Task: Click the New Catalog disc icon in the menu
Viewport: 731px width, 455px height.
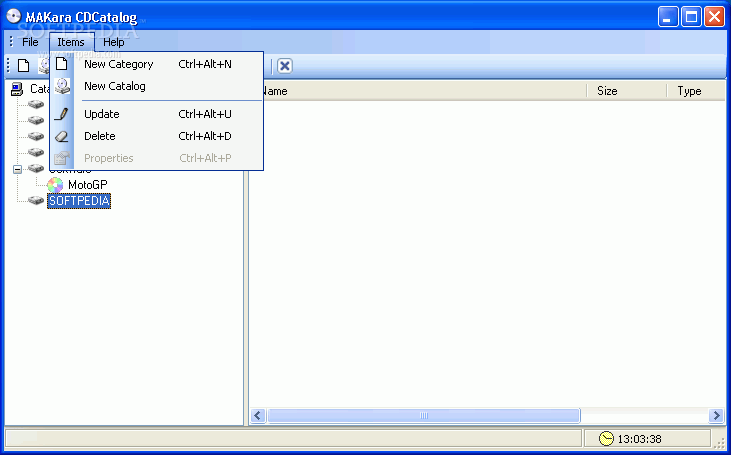Action: point(62,86)
